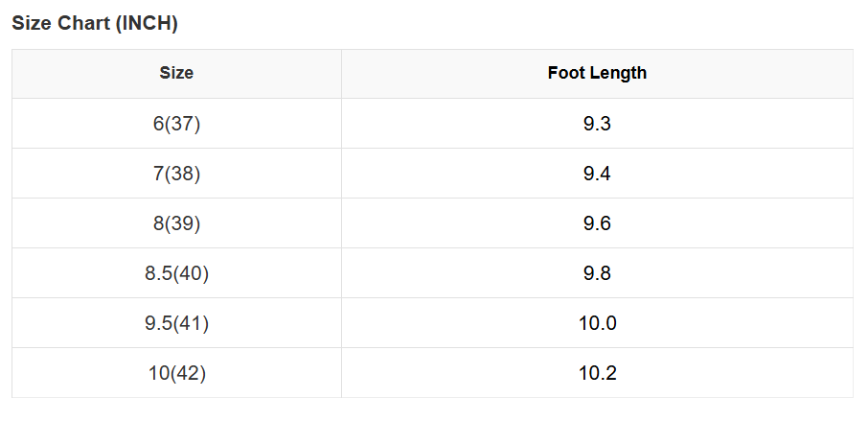Click EU size (41) in parentheses
The image size is (868, 421).
[191, 323]
